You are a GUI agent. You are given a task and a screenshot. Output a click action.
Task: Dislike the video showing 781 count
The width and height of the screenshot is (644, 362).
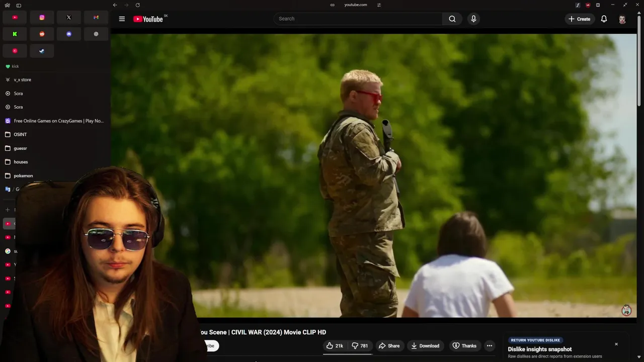click(360, 346)
